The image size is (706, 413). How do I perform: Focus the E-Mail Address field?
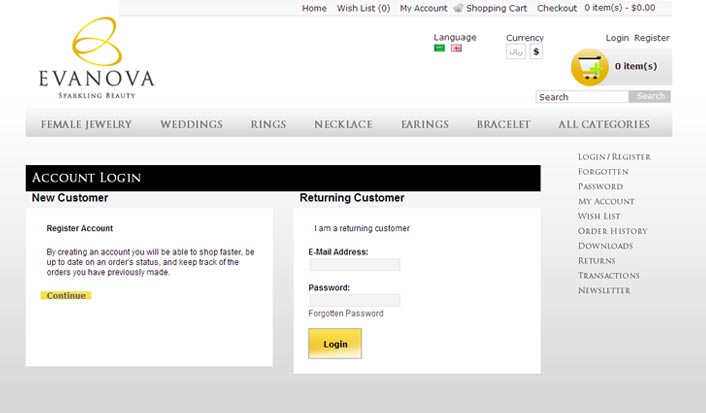click(355, 264)
